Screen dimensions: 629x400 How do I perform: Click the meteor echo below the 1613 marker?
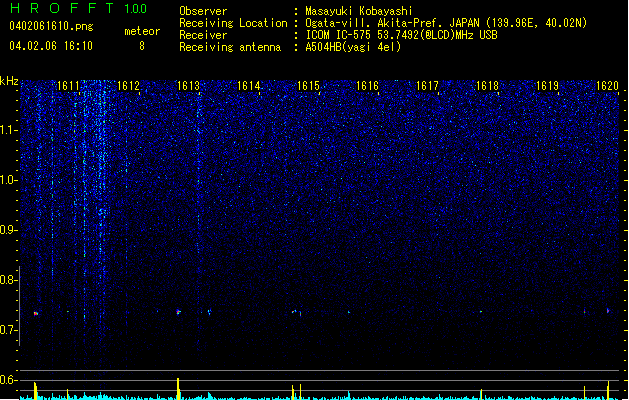click(x=179, y=312)
